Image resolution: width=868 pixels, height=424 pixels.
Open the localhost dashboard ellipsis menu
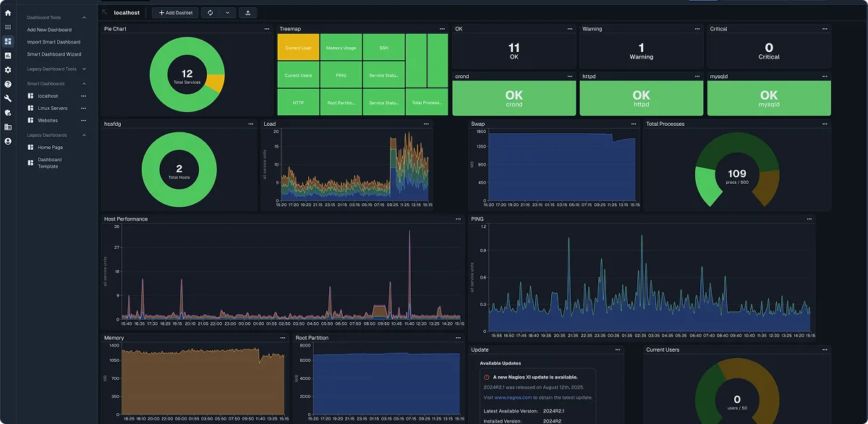coord(83,96)
